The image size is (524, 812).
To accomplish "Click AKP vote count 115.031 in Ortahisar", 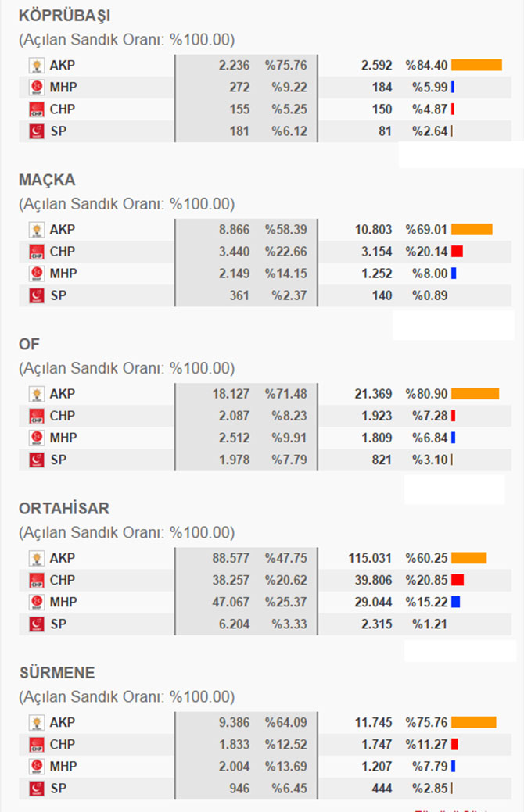I will 370,558.
